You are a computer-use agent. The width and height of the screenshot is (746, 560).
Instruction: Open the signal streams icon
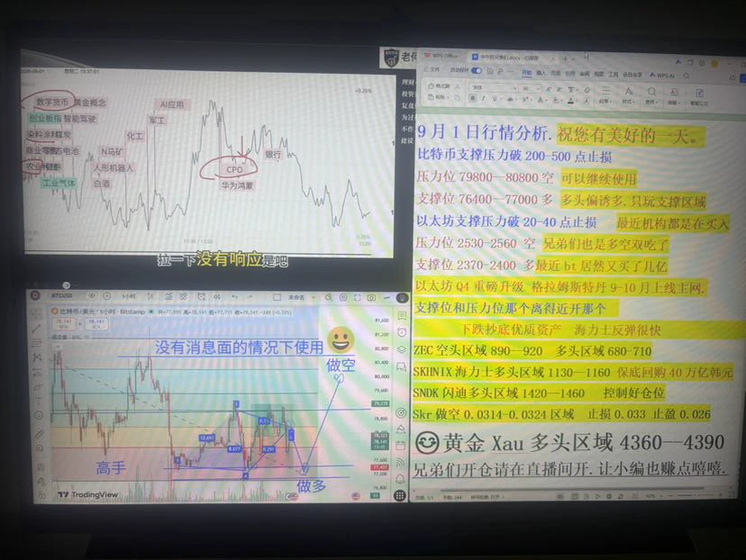[x=401, y=462]
